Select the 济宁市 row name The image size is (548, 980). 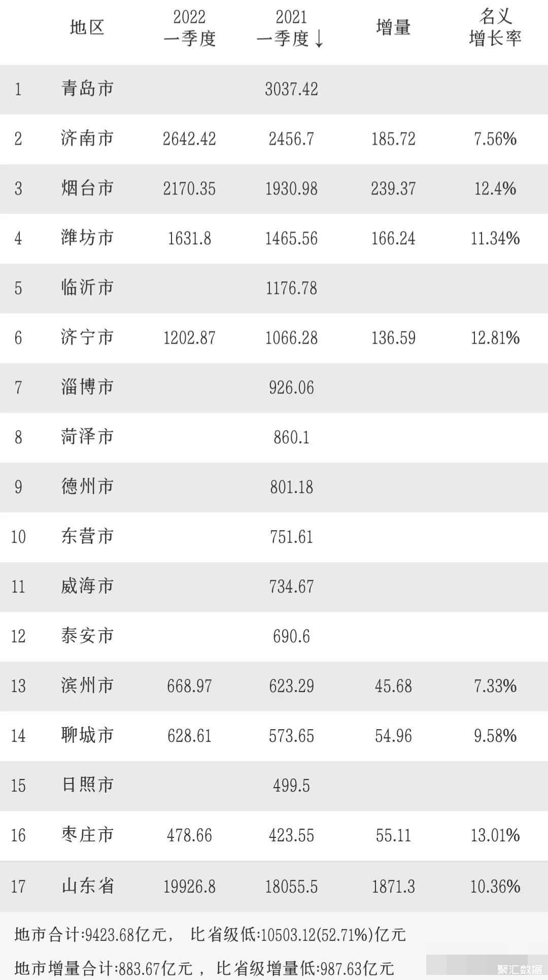click(x=87, y=338)
